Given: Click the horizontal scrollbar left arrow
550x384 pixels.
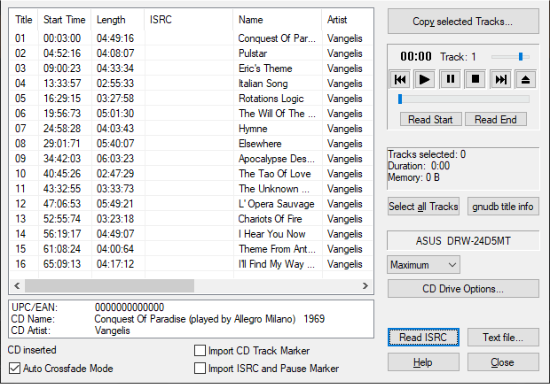Looking at the screenshot, I should (x=17, y=286).
